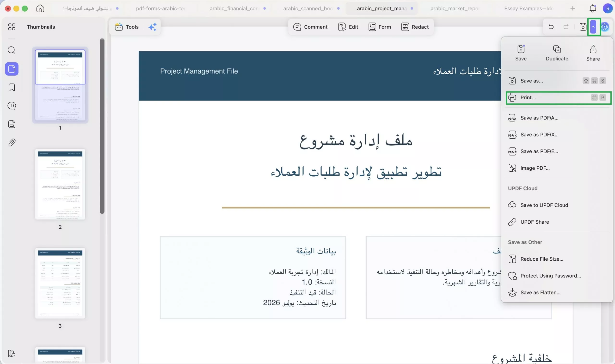Choose Reduce File Size...

point(557,259)
